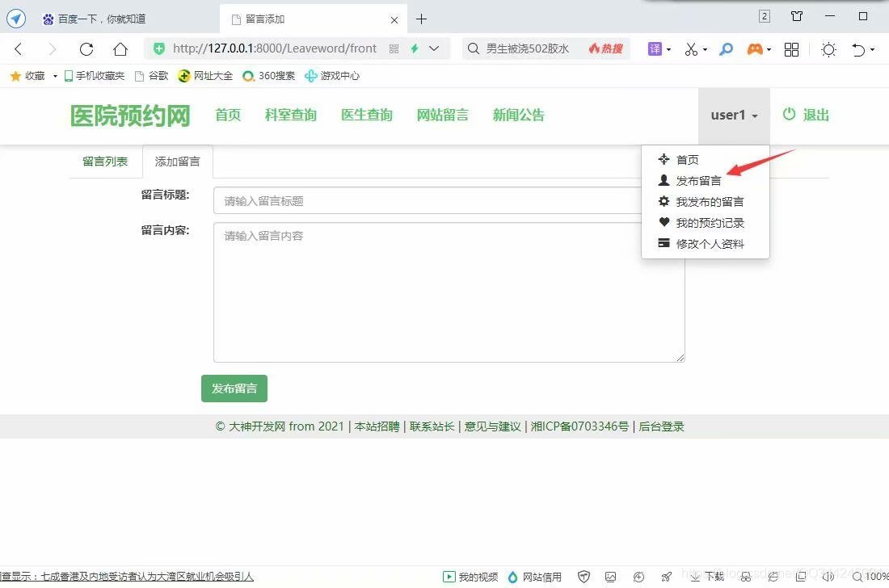Open the game controller icon

point(755,49)
